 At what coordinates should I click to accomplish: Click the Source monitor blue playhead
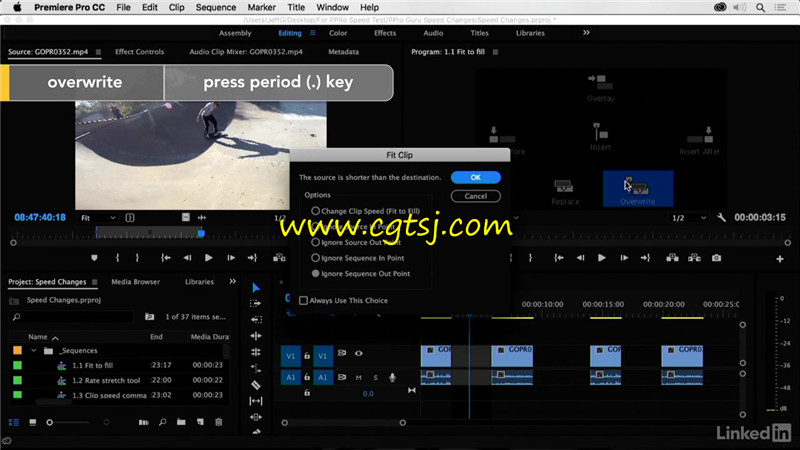pos(202,234)
